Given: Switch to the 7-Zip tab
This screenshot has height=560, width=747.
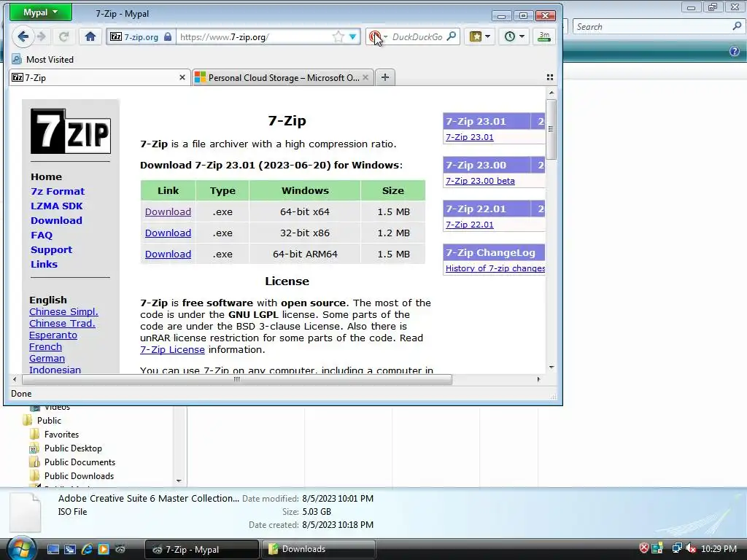Looking at the screenshot, I should (x=99, y=77).
